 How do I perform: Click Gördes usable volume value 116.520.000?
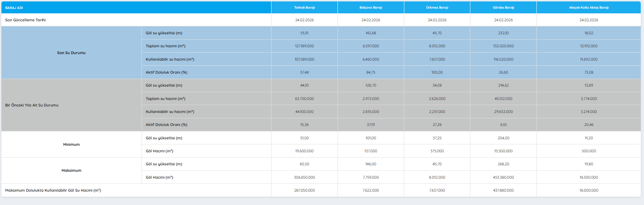point(503,59)
